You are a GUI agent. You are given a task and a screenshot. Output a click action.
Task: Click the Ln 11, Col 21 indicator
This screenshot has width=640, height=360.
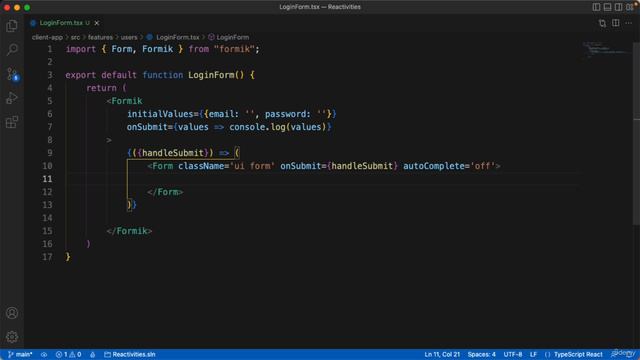point(442,354)
